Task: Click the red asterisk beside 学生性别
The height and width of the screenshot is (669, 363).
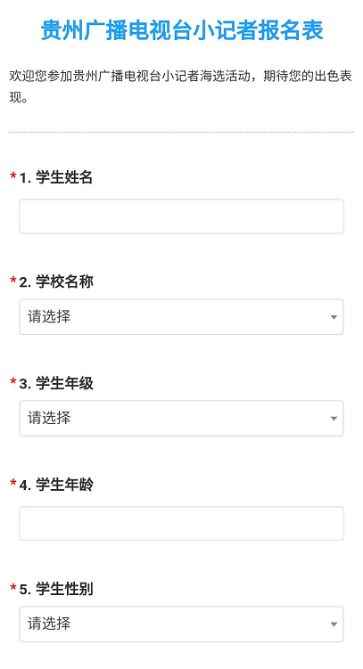Action: click(13, 588)
